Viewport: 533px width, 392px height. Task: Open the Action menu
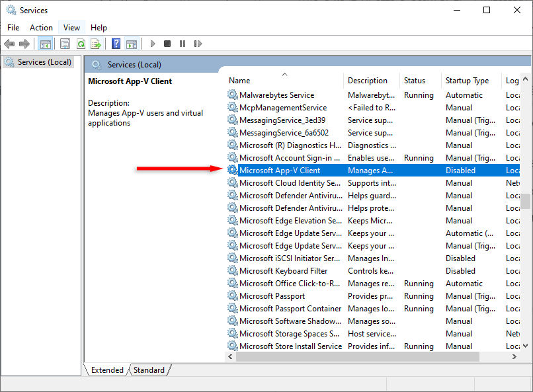(x=41, y=27)
